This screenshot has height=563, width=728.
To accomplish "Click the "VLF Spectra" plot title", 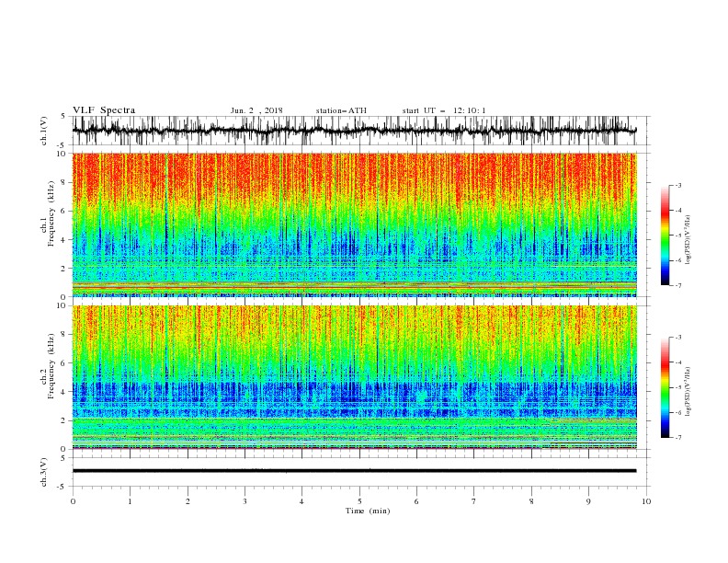I will [104, 110].
